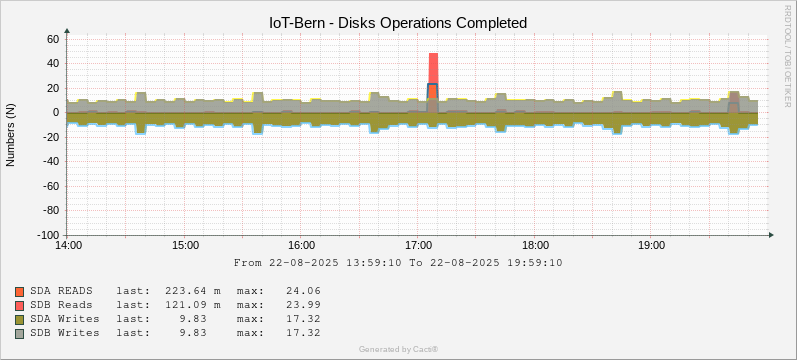Click the -100 value on the Y axis

pos(49,235)
